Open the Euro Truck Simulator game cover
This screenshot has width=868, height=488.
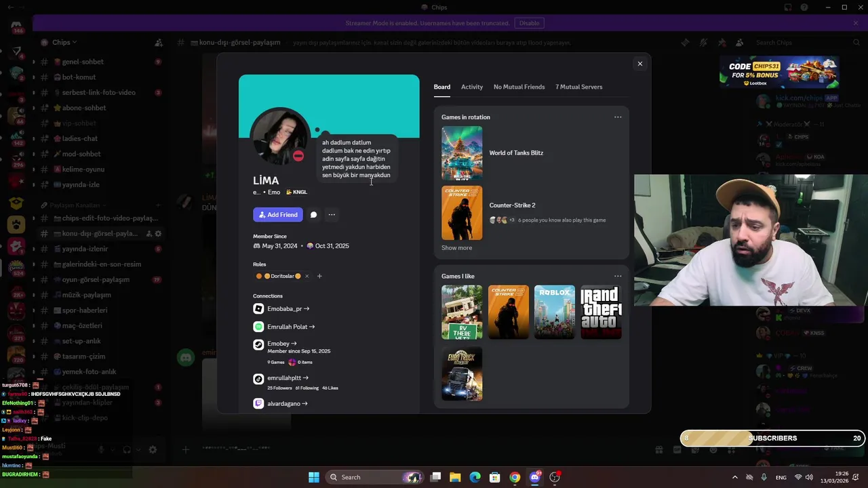point(462,373)
